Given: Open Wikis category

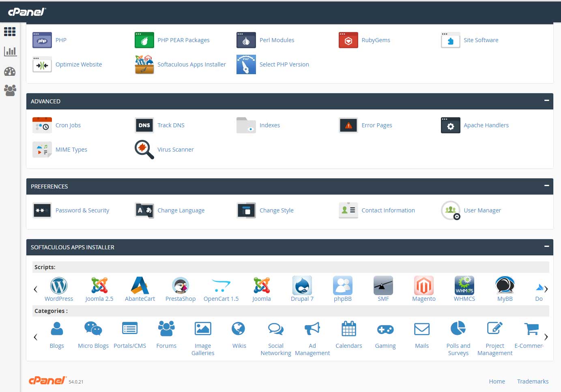Looking at the screenshot, I should pyautogui.click(x=239, y=334).
